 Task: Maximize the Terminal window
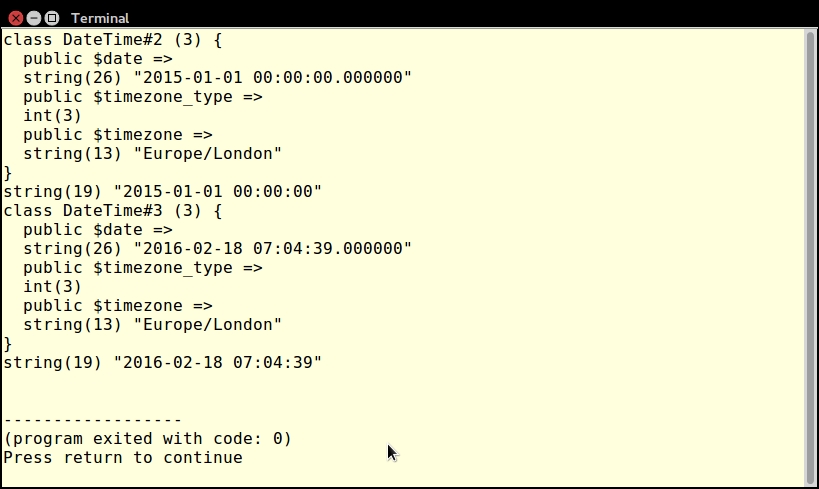point(52,18)
